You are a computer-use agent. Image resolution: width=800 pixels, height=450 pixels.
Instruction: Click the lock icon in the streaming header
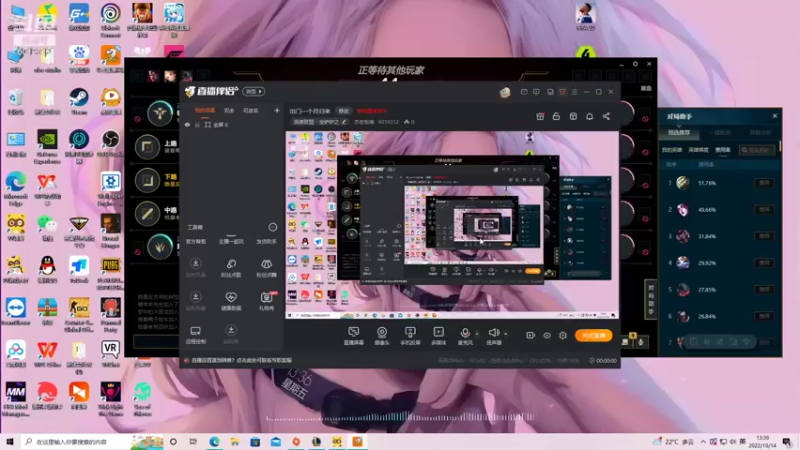pyautogui.click(x=556, y=116)
